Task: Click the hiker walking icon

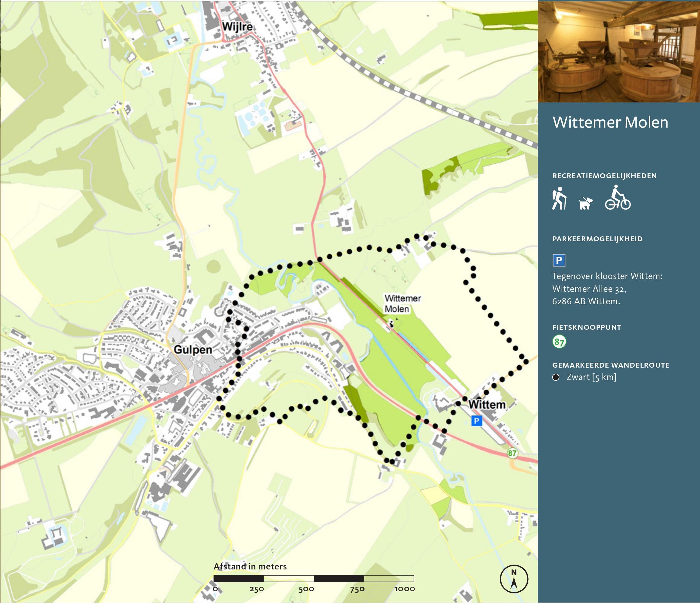Action: pyautogui.click(x=559, y=199)
